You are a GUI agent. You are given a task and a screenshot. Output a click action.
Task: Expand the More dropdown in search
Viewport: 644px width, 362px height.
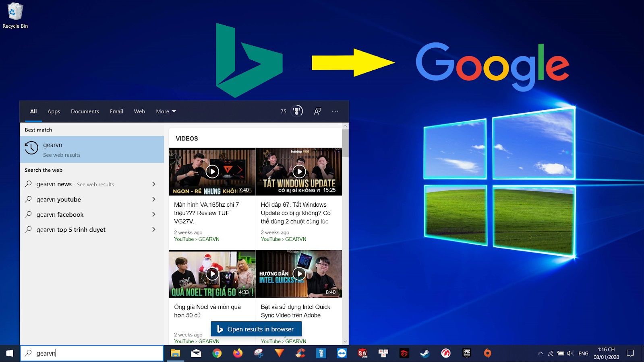tap(166, 111)
